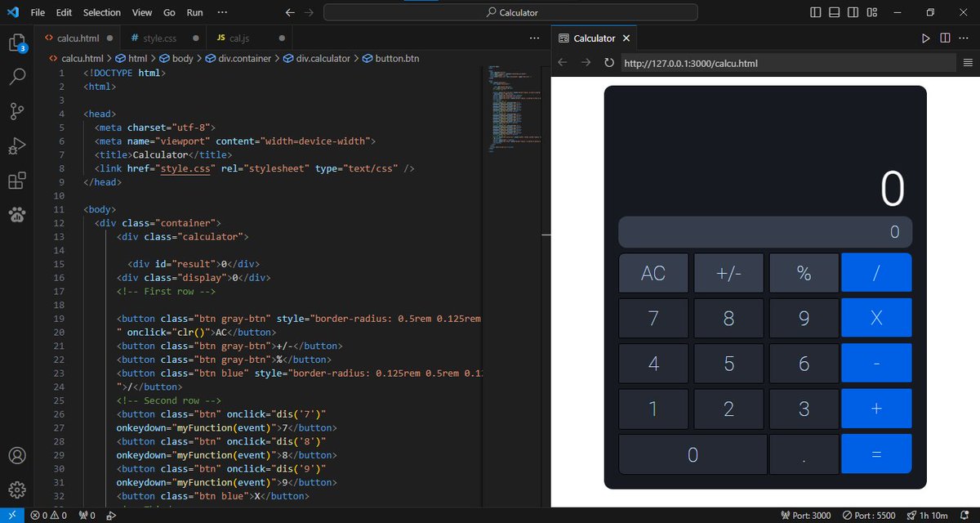Select button.btn in the breadcrumb
The width and height of the screenshot is (980, 523).
pos(390,58)
